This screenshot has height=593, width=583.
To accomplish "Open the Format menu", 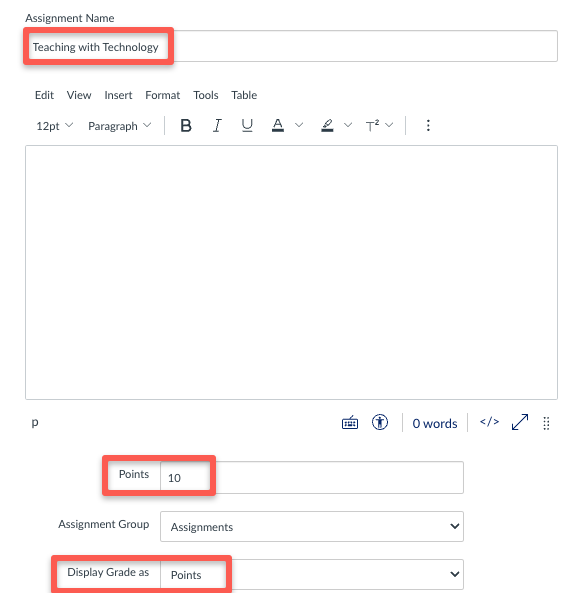I will coord(163,95).
